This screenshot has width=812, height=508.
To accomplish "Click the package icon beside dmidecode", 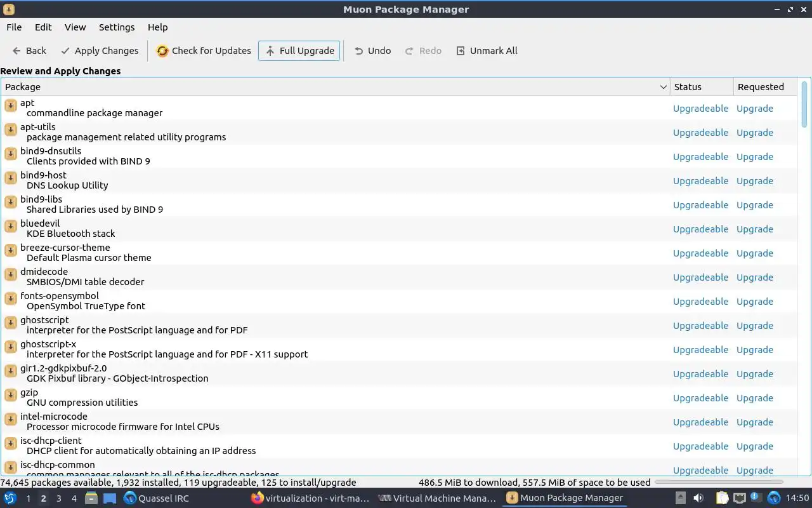I will [x=10, y=274].
